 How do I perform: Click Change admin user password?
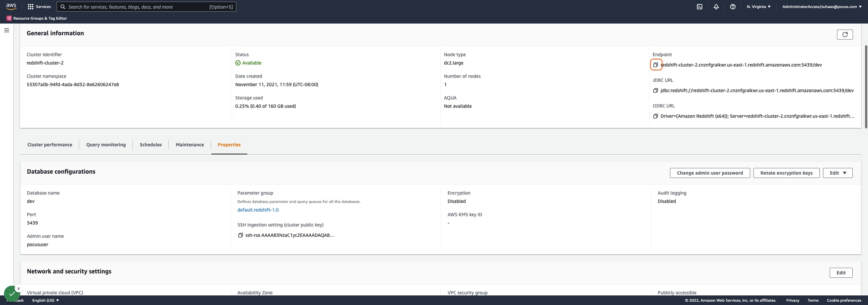tap(710, 173)
